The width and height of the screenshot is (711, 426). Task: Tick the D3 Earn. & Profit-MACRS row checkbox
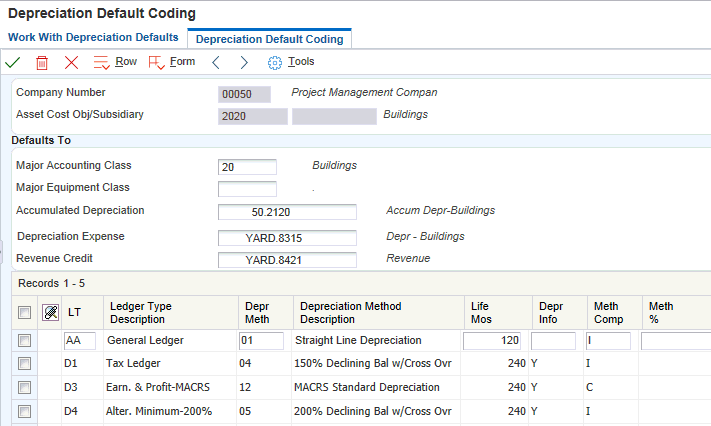pos(25,387)
